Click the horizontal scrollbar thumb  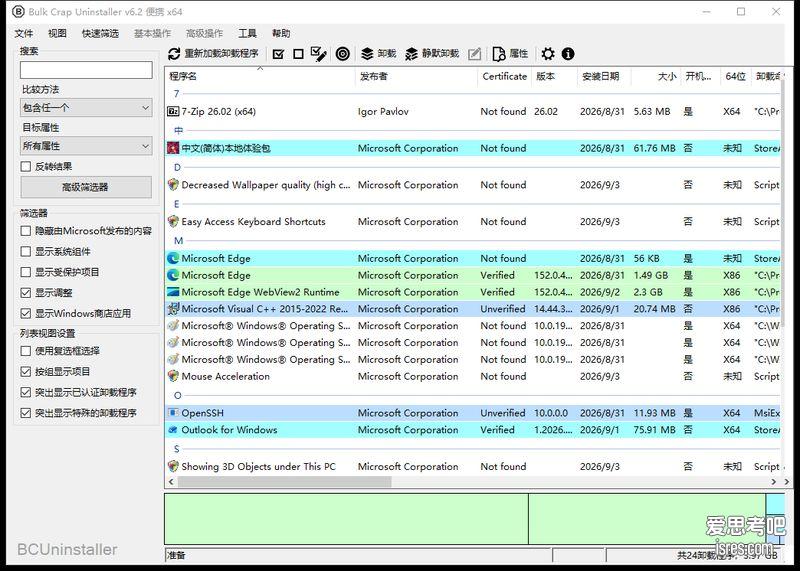tap(284, 482)
